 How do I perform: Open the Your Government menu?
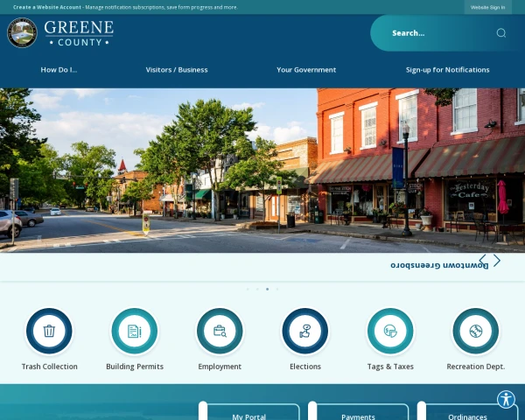pos(306,70)
